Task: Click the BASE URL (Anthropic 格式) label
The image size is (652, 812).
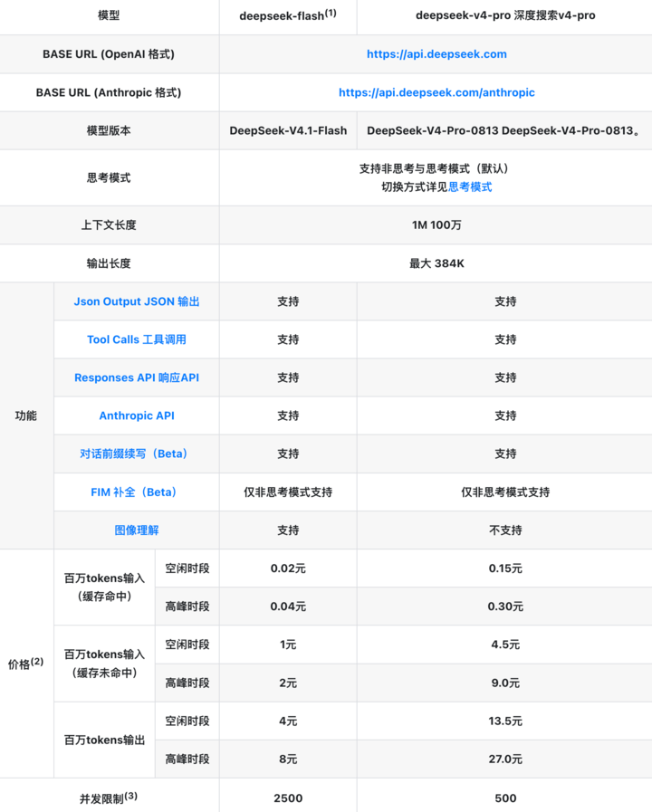Action: [x=109, y=92]
